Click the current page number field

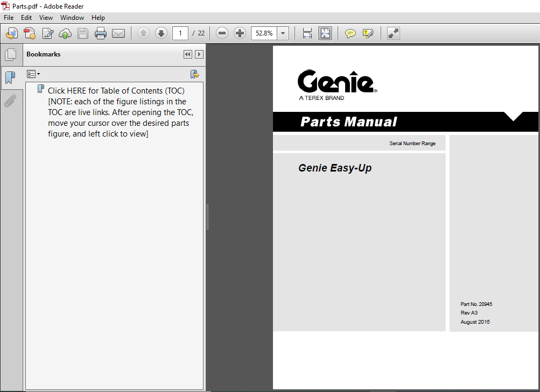(180, 33)
